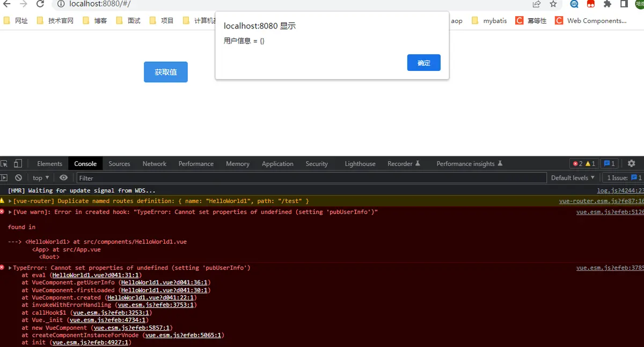This screenshot has width=644, height=347.
Task: Open the 网址 bookmark folder
Action: (16, 21)
